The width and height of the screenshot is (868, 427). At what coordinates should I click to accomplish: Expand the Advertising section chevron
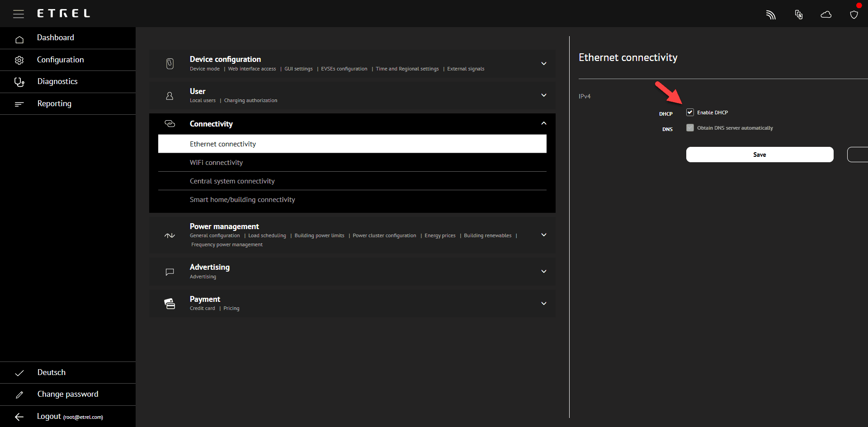(x=543, y=272)
